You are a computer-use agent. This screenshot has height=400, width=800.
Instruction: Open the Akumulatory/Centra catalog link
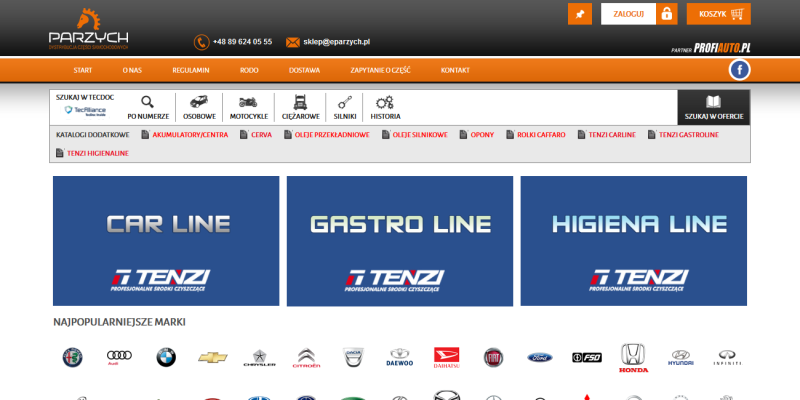(184, 134)
